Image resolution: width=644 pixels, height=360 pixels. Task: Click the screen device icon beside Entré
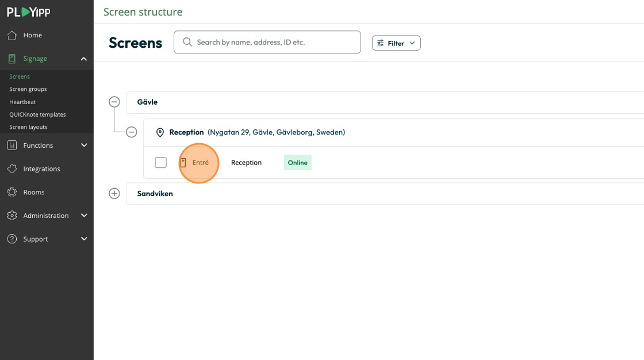coord(183,163)
